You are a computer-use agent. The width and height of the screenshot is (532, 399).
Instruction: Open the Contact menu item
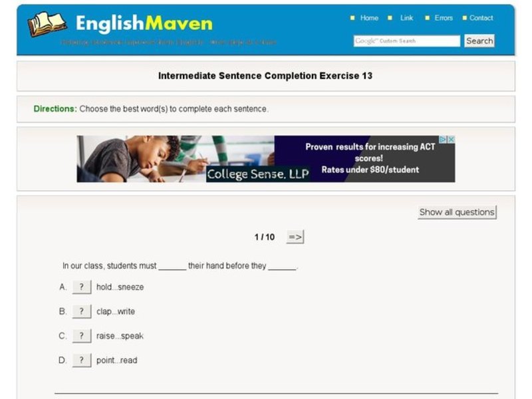(x=481, y=18)
